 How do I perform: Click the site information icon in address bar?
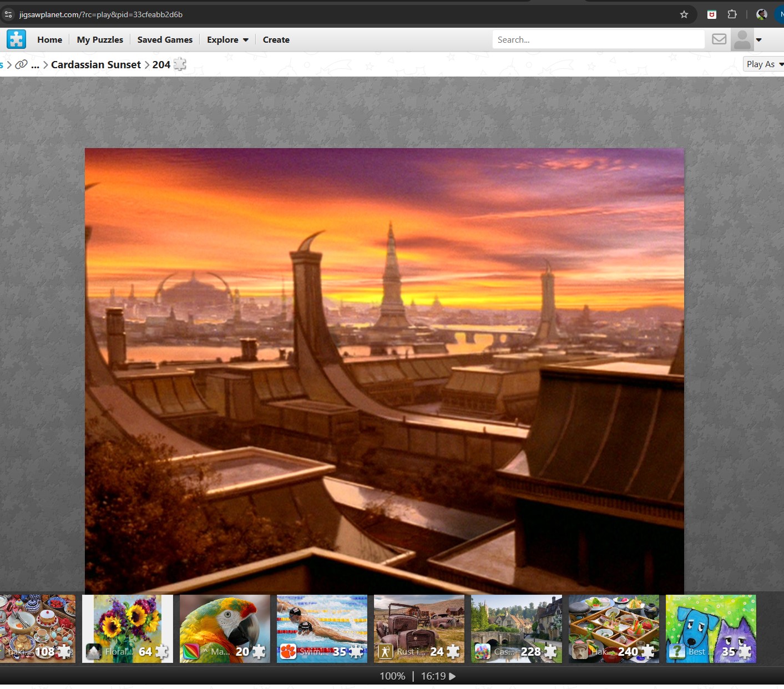8,14
